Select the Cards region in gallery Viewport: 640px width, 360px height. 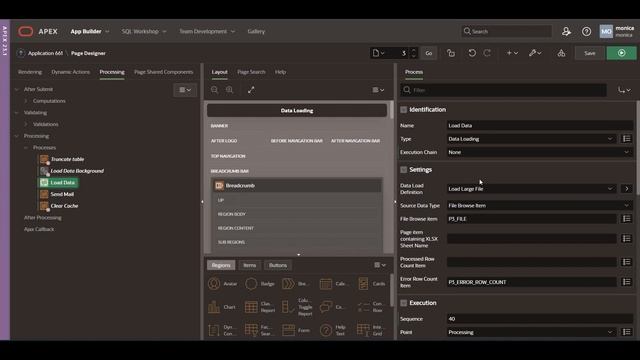371,284
